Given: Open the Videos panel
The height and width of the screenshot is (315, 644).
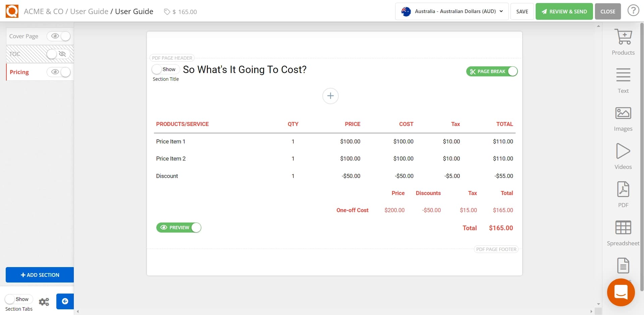Looking at the screenshot, I should [623, 155].
